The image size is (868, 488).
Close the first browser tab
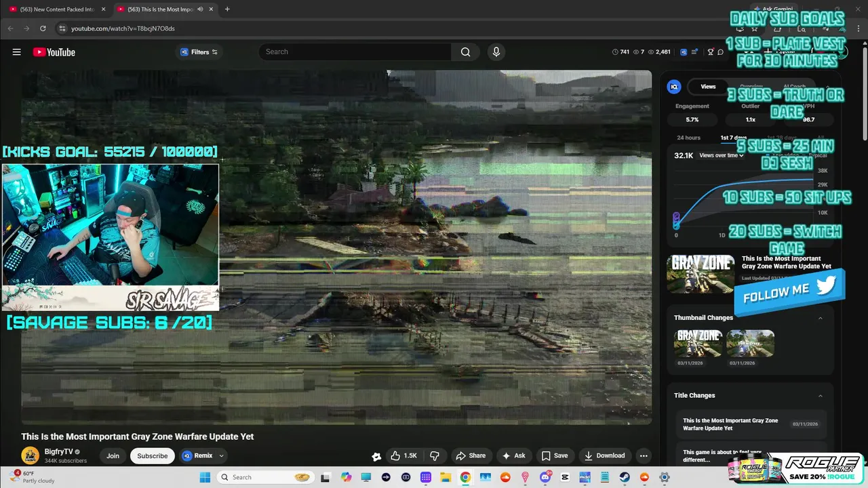pyautogui.click(x=103, y=9)
